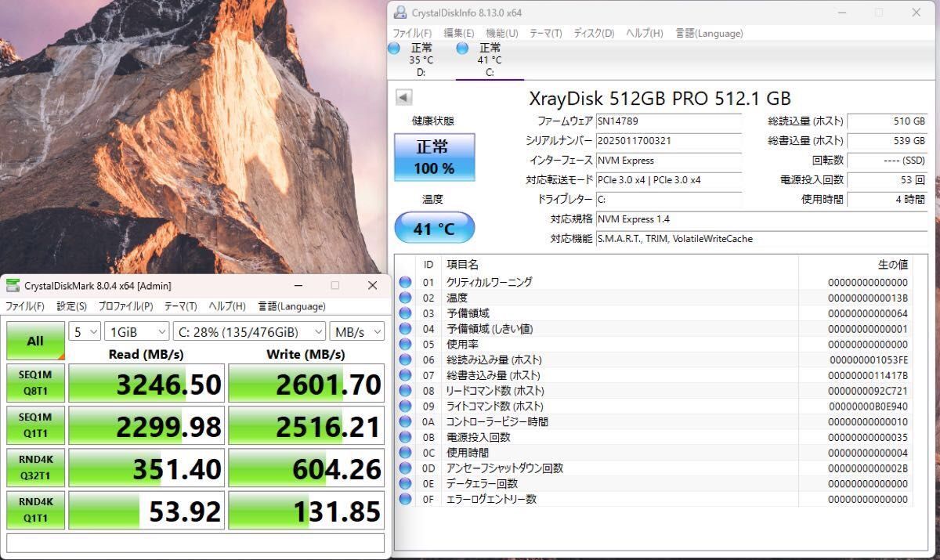Click the 総書込量 (ホスト) value 539 GB
940x560 pixels.
888,141
